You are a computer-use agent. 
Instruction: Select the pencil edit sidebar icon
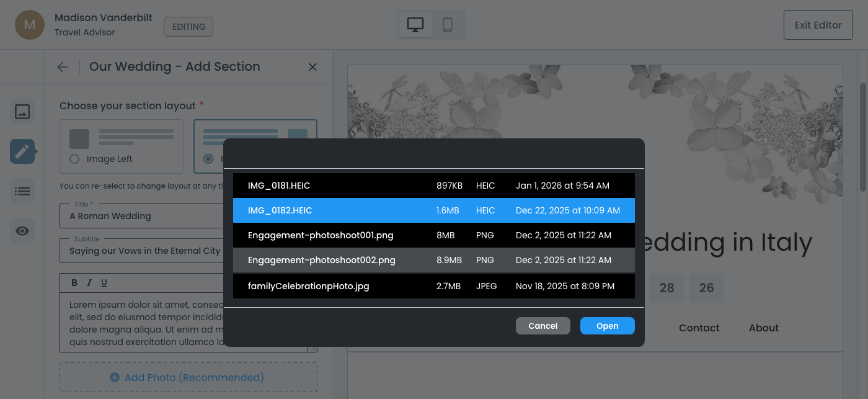coord(22,151)
